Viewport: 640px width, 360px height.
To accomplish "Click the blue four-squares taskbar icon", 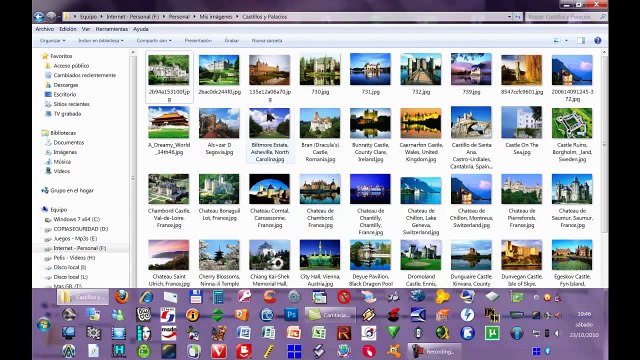I will pyautogui.click(x=294, y=351).
